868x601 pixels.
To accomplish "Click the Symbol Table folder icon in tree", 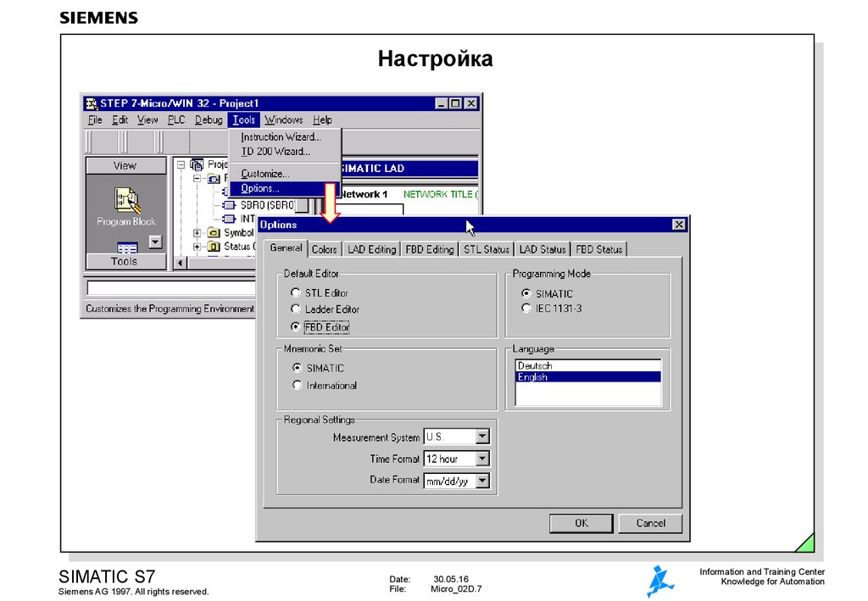I will click(214, 233).
